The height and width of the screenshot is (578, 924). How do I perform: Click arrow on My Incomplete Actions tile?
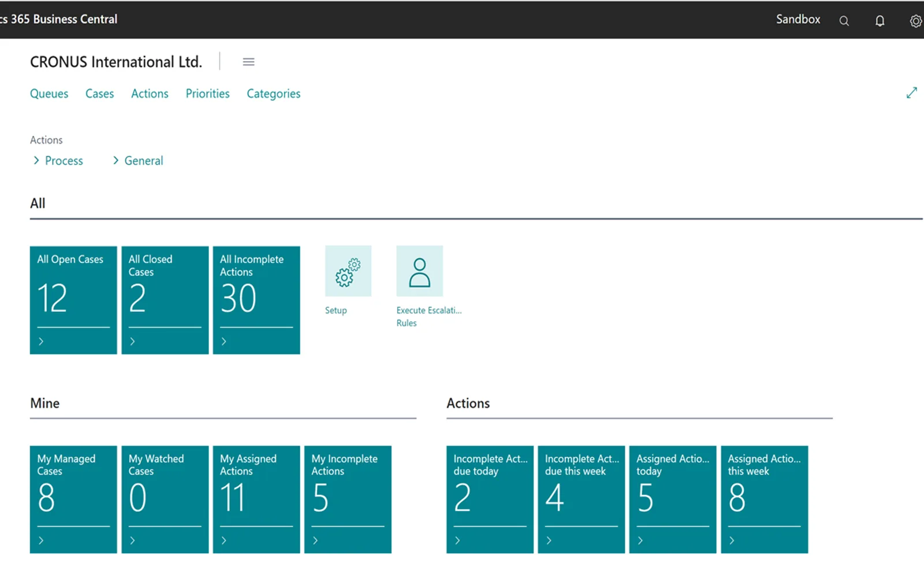[315, 540]
